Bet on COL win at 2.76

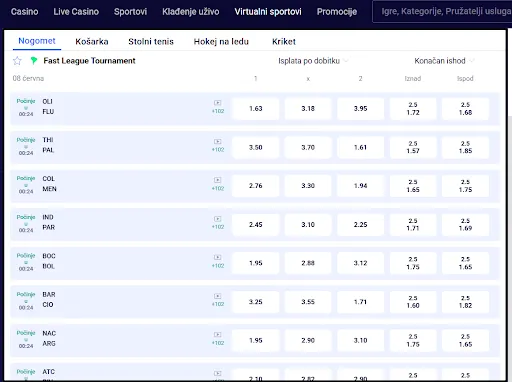point(256,186)
